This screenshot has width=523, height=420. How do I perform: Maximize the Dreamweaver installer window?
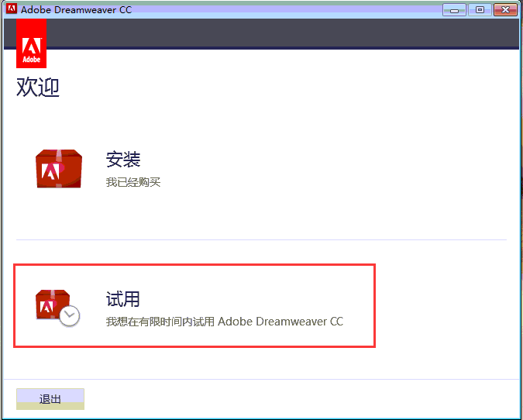pos(480,10)
